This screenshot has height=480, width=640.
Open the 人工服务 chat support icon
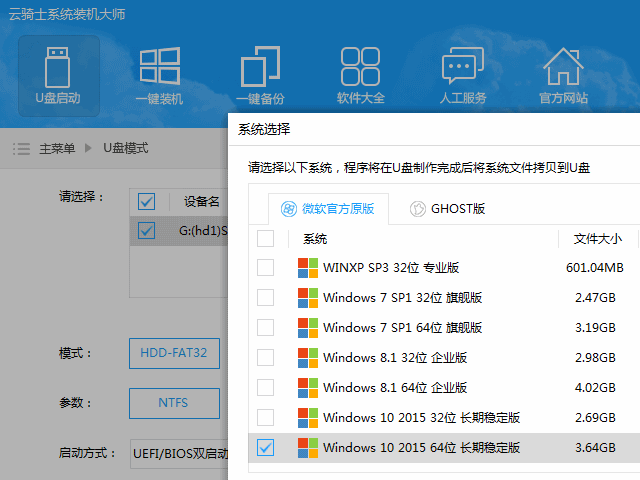(x=463, y=65)
